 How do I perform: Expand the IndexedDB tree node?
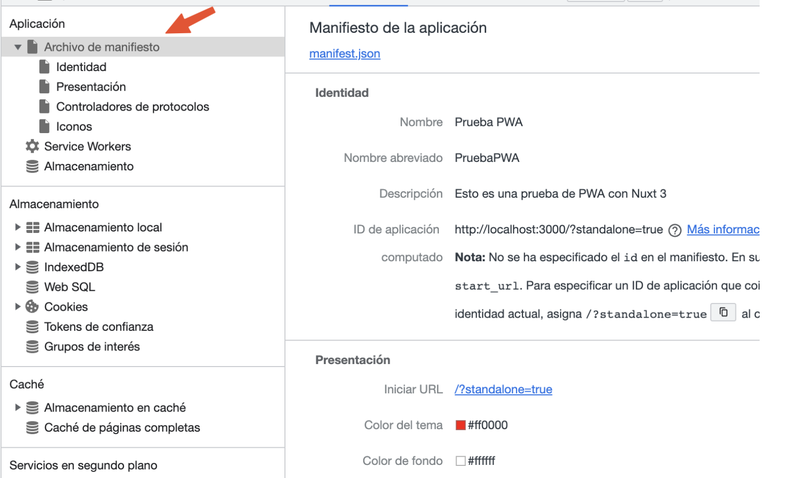click(x=17, y=267)
